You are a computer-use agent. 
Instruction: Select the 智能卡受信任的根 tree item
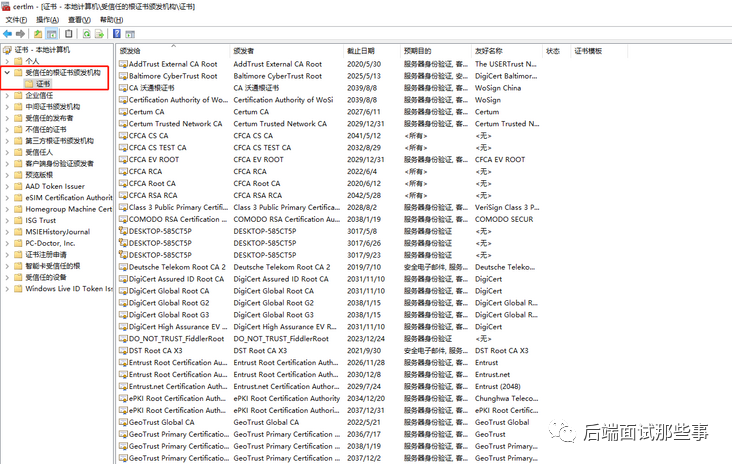click(53, 266)
